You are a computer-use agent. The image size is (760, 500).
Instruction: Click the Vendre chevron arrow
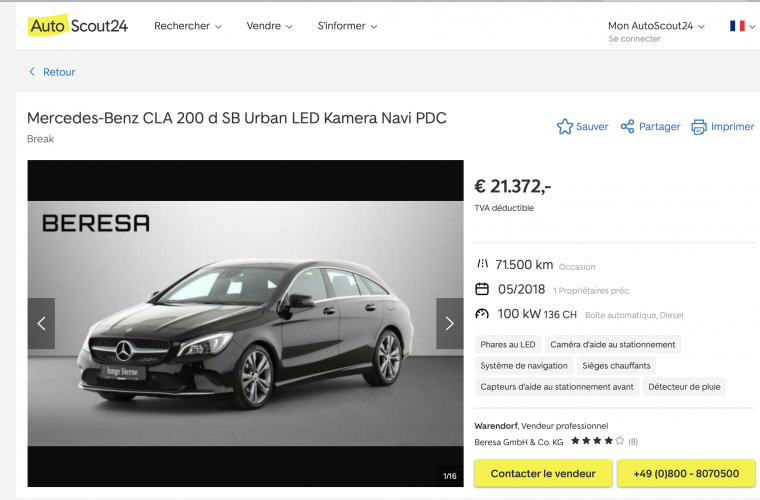tap(289, 27)
